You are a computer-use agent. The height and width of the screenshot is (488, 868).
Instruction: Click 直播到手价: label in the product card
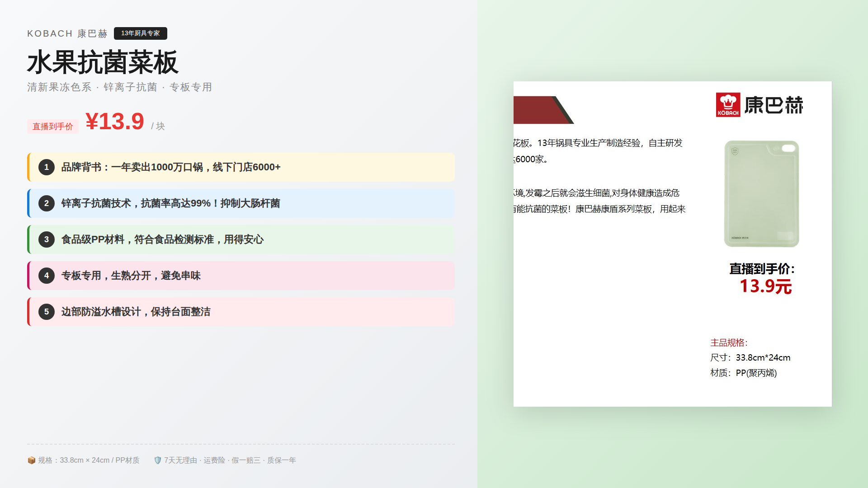click(762, 269)
